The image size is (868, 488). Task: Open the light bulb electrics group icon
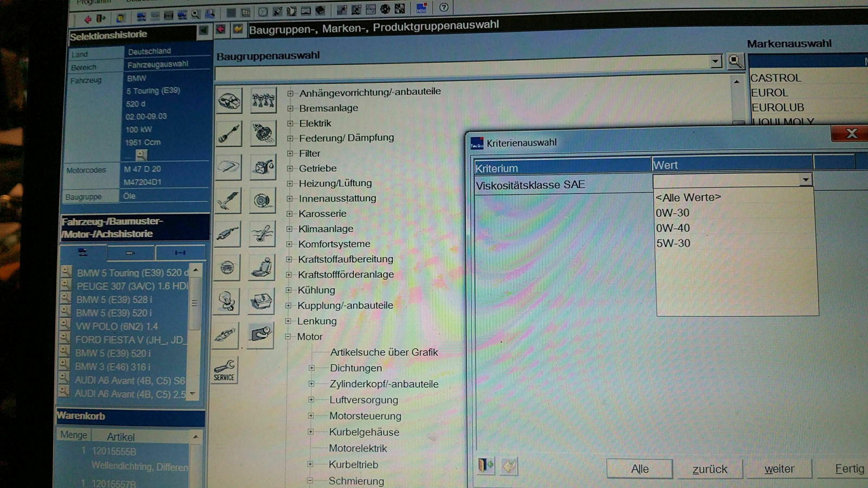click(227, 301)
